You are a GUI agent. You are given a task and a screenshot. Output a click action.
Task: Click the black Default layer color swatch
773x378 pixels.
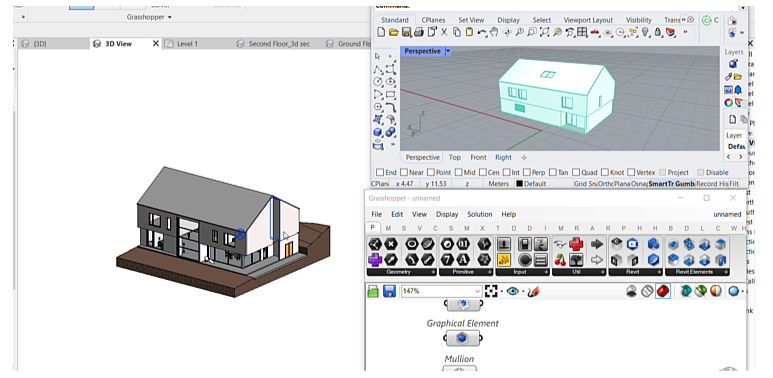pos(519,184)
